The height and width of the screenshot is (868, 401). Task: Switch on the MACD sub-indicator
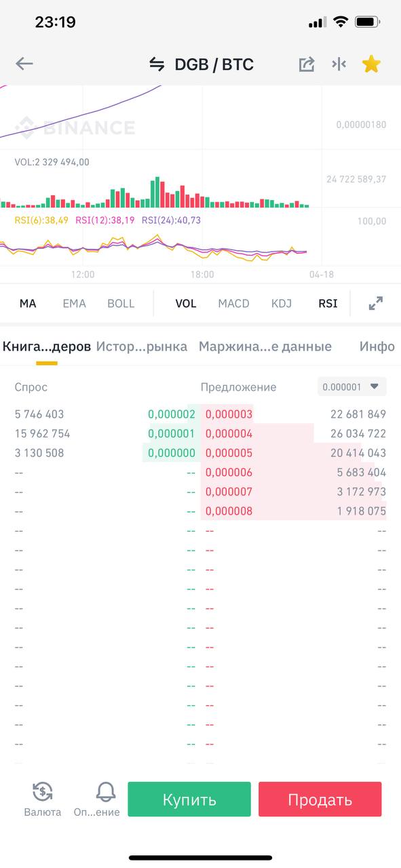click(x=233, y=303)
